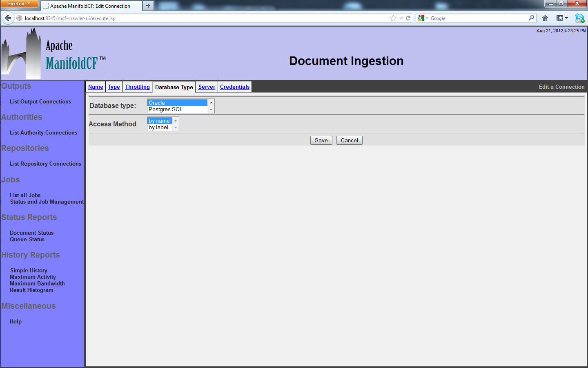Open the Firefox application menu
Screen dimensions: 588x368
[x=19, y=4]
